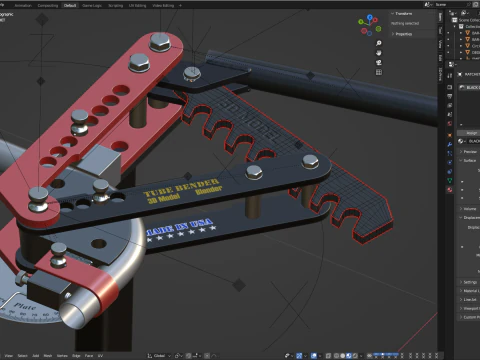
Task: Toggle X-ray mode in viewport header
Action: (328, 356)
